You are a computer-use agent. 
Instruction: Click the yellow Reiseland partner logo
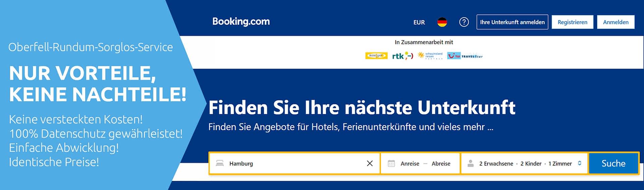click(x=376, y=56)
